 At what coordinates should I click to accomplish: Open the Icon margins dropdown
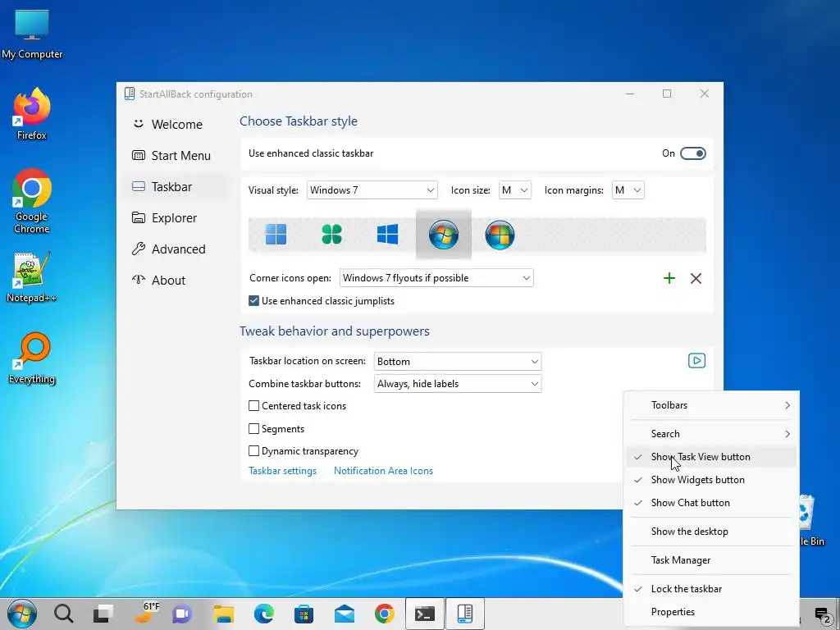coord(628,190)
